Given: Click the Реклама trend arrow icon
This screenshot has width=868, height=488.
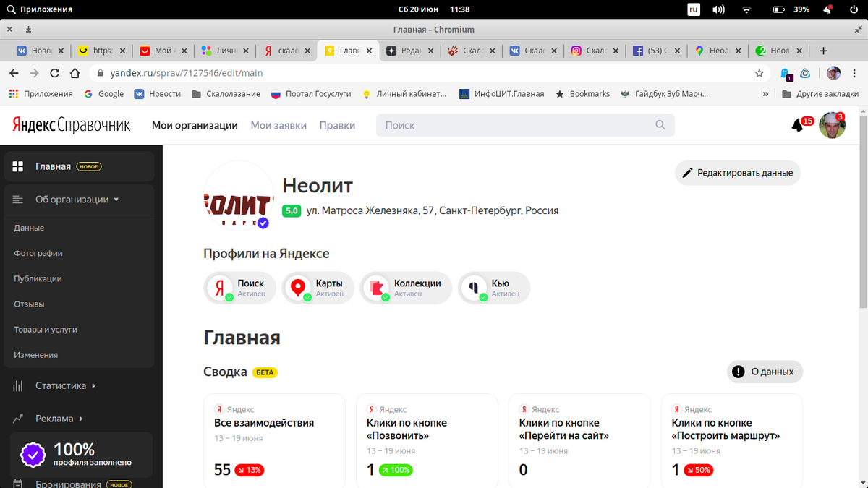Looking at the screenshot, I should click(x=19, y=419).
